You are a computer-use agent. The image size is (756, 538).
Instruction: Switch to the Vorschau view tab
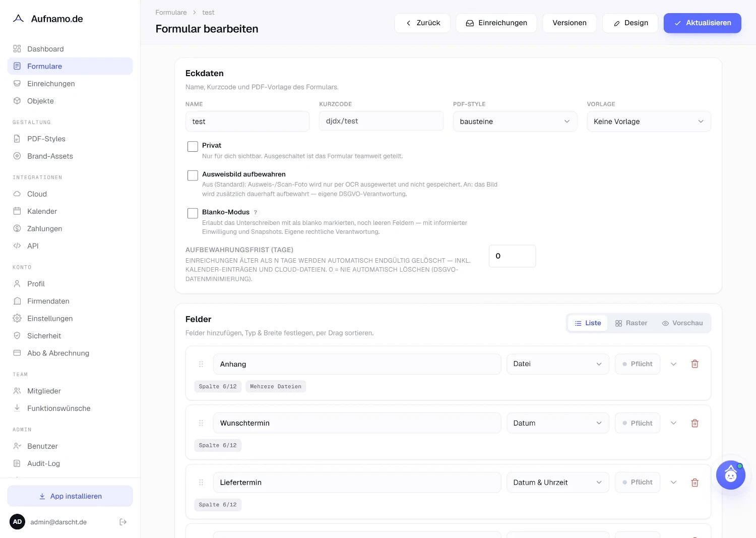tap(682, 323)
